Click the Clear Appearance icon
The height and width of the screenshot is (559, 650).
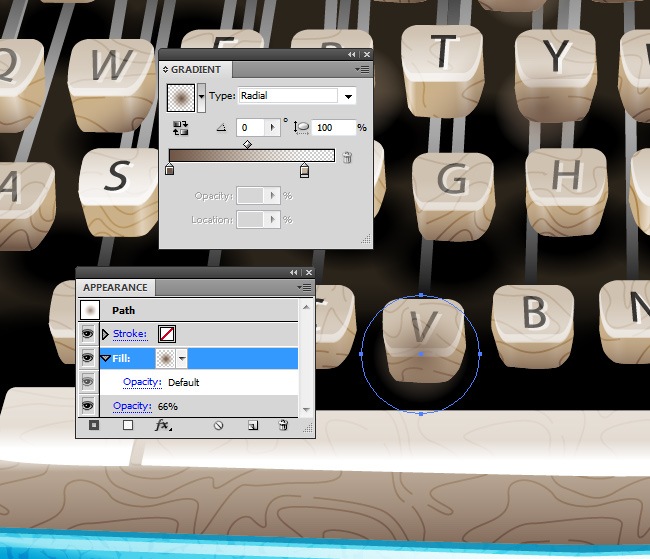(x=218, y=425)
